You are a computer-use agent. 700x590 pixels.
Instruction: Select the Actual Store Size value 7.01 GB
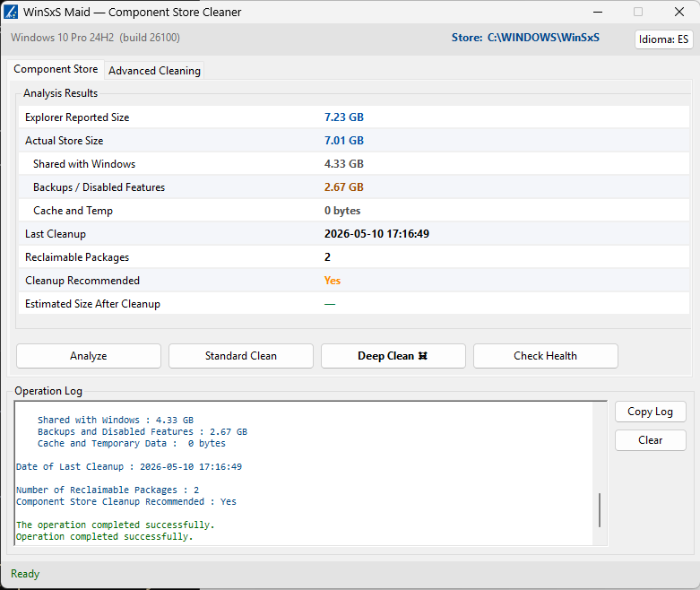344,141
